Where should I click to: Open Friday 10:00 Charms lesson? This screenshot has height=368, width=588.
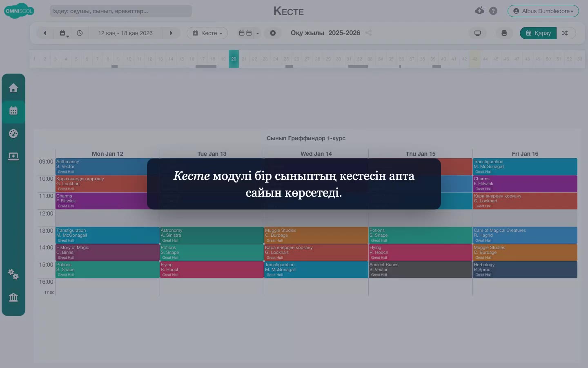tap(525, 184)
